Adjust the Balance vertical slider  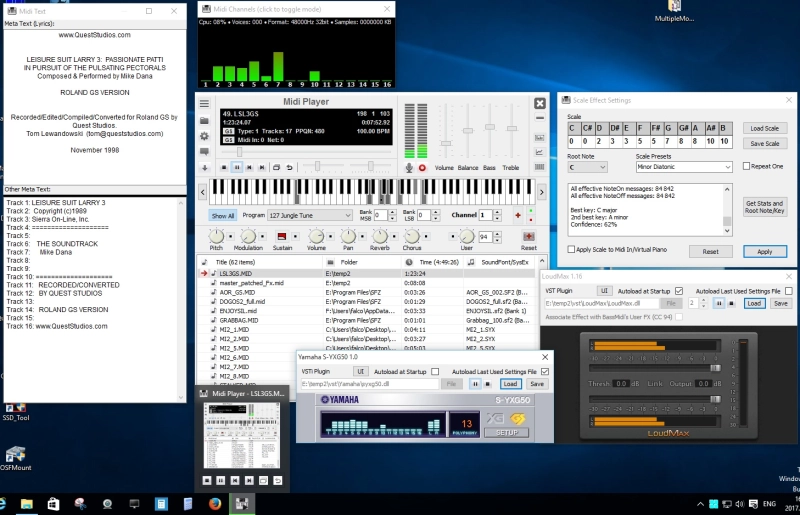click(x=468, y=130)
